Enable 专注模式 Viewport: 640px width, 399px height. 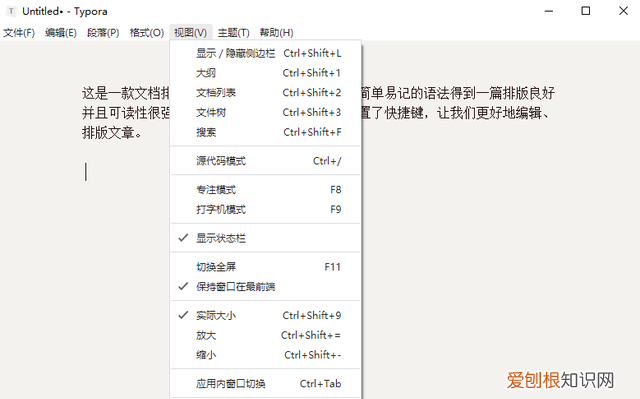click(265, 190)
